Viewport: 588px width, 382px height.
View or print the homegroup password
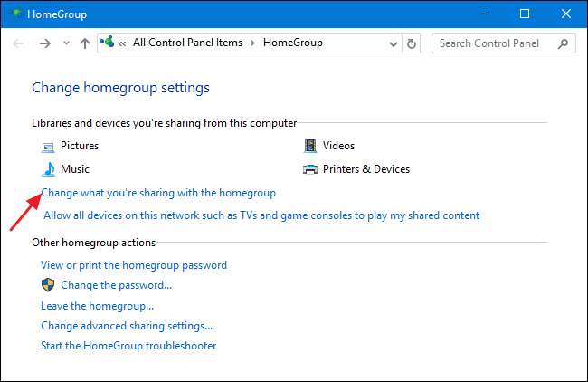(x=134, y=265)
